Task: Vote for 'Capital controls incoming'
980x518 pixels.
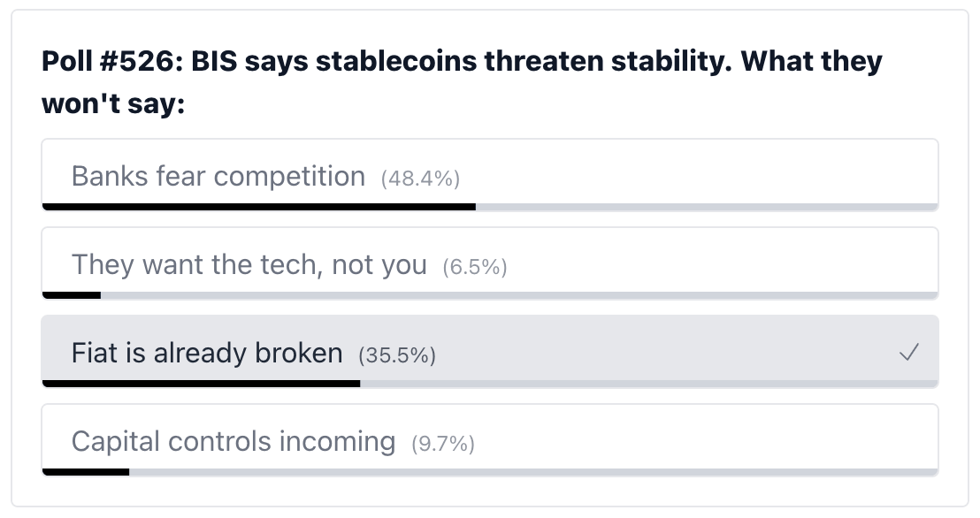Action: click(233, 441)
